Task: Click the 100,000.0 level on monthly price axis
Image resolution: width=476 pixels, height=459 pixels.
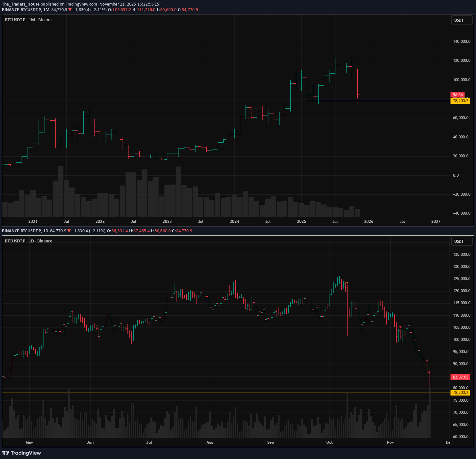Action: tap(462, 80)
